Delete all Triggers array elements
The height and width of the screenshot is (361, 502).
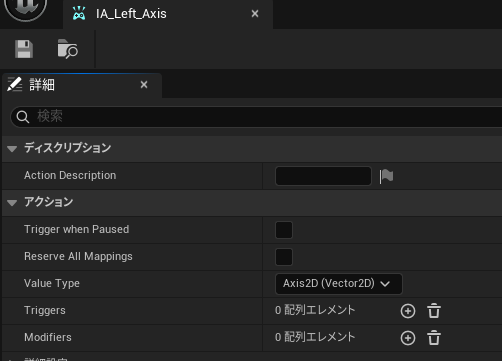434,311
